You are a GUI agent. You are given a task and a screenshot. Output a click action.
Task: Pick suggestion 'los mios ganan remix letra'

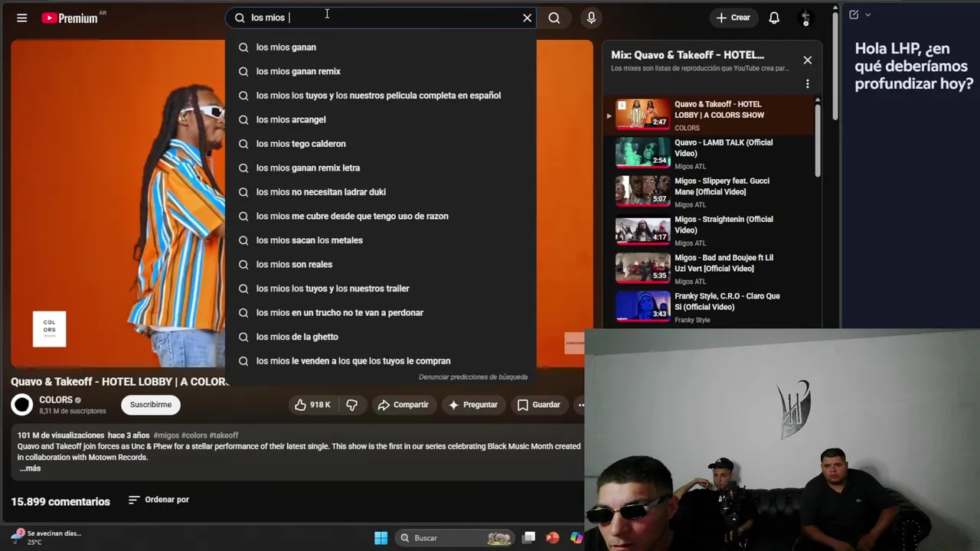click(381, 168)
